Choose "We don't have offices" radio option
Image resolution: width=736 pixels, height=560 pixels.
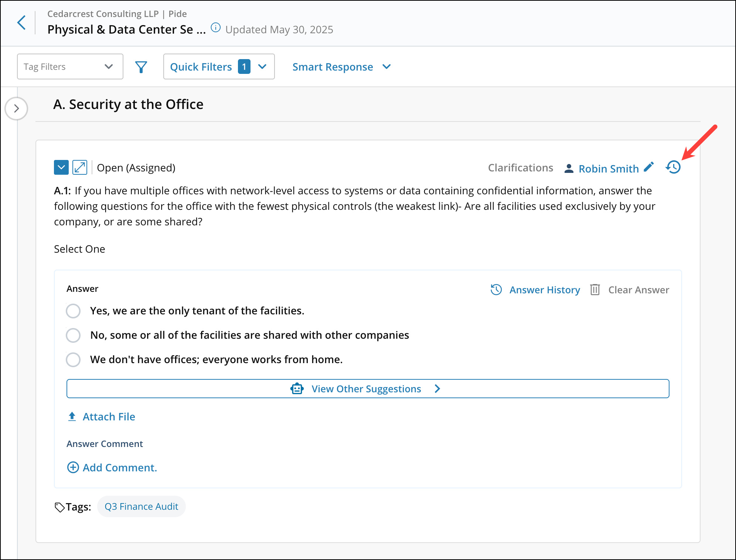(73, 360)
